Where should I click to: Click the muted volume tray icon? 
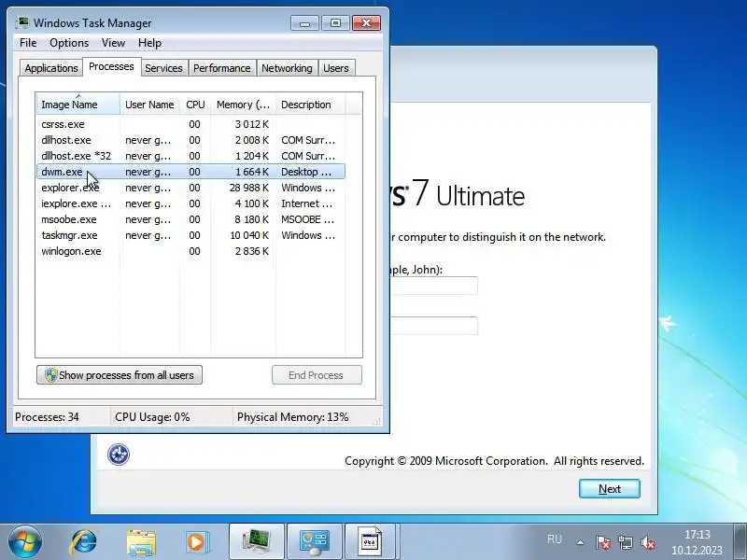(648, 542)
